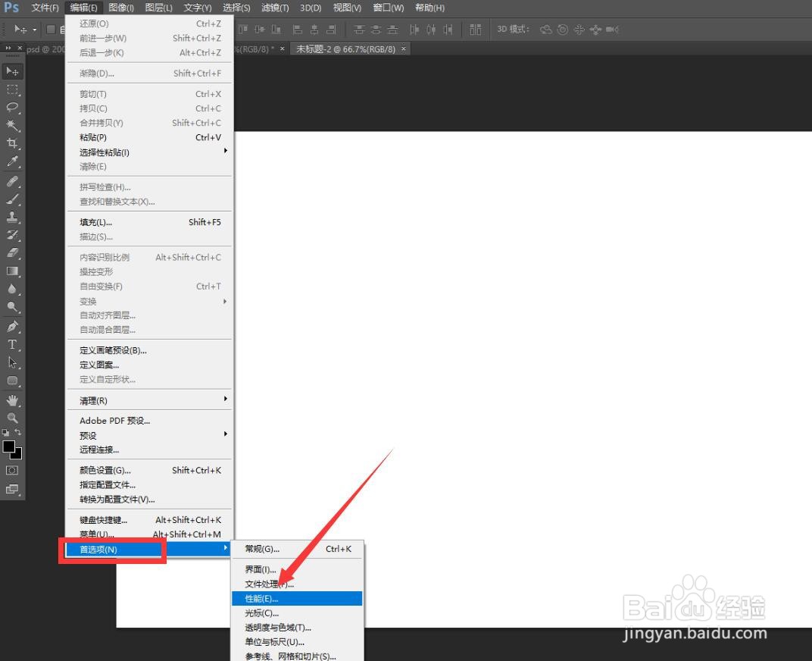Select the Magic Wand tool

click(x=12, y=125)
